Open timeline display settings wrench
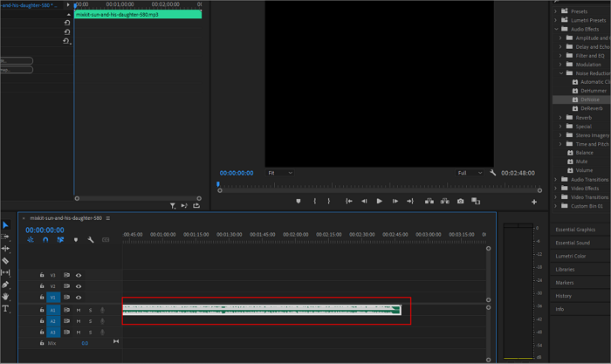 pos(91,240)
